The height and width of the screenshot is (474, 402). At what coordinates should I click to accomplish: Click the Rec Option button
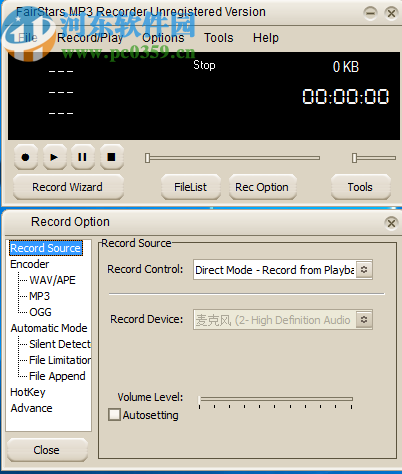click(x=262, y=187)
